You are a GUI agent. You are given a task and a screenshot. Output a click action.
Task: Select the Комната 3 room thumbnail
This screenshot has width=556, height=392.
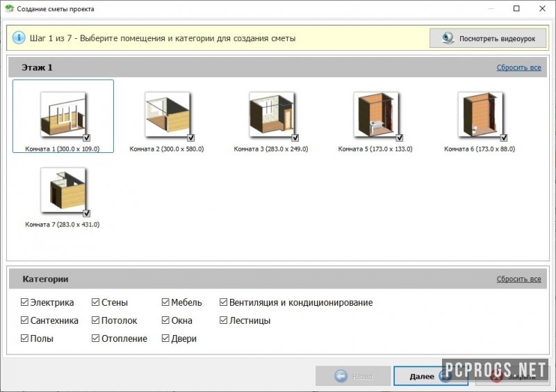click(272, 114)
